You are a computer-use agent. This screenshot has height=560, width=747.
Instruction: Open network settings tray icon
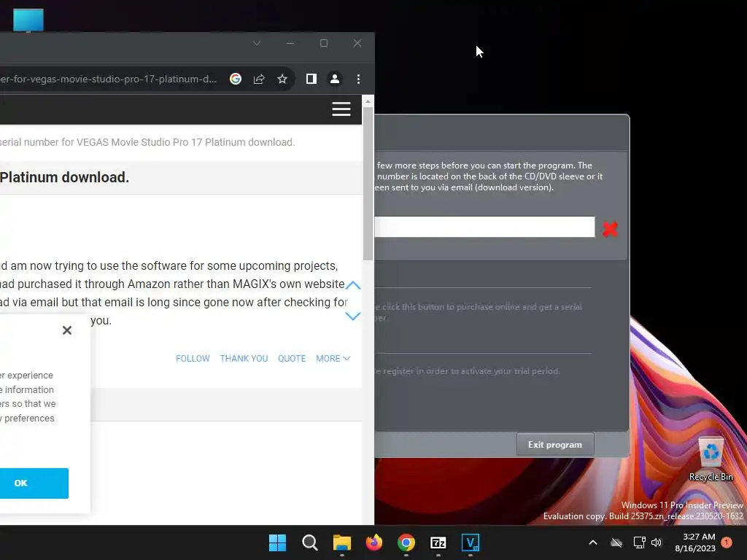639,542
